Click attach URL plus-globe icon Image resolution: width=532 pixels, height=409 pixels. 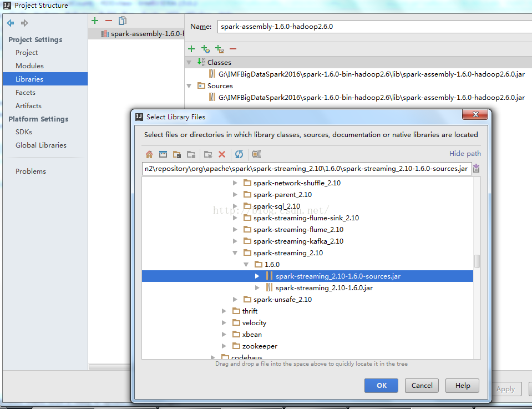[x=205, y=49]
